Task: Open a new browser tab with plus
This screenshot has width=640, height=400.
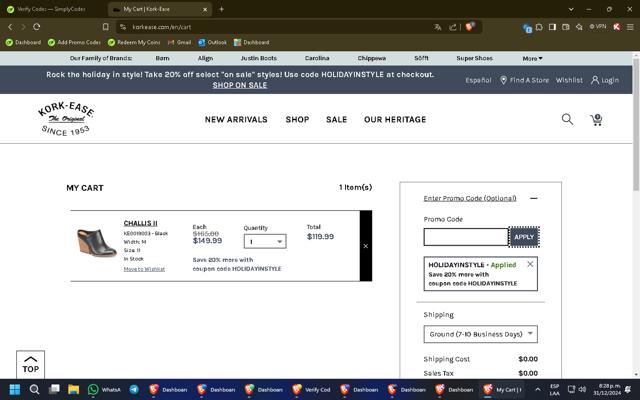Action: coord(221,9)
